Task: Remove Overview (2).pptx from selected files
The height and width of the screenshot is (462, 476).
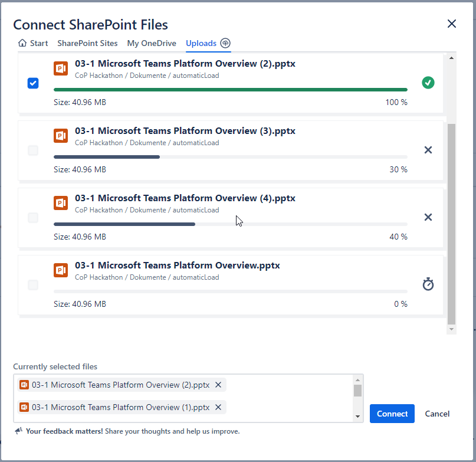Action: click(x=218, y=385)
